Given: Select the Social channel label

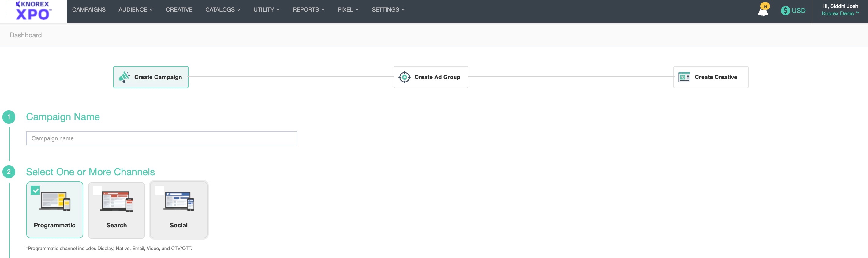Looking at the screenshot, I should coord(178,225).
